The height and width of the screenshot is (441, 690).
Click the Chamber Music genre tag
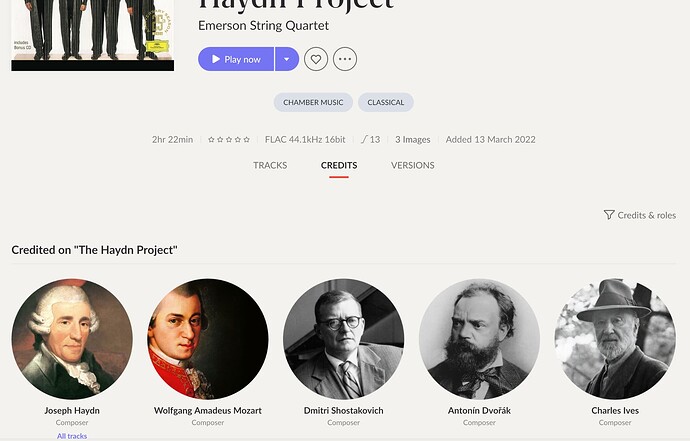[x=313, y=102]
